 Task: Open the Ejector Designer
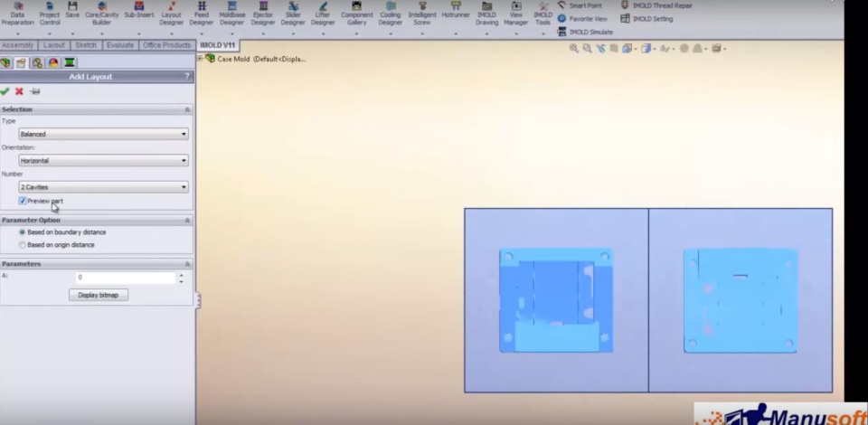pos(263,14)
